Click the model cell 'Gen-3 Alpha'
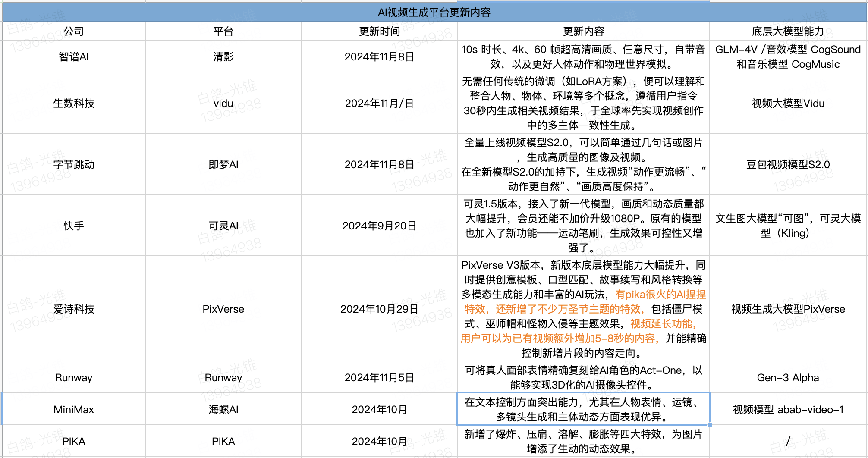The width and height of the screenshot is (868, 458). (788, 377)
